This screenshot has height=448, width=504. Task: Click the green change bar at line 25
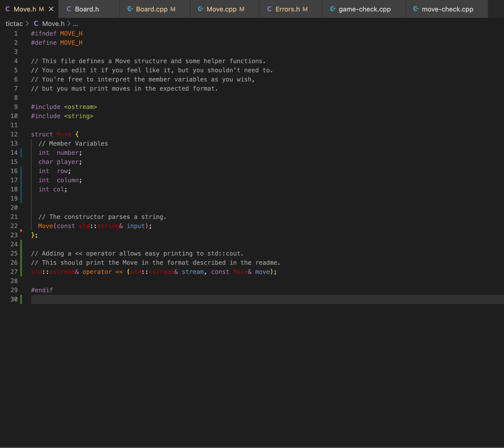coord(21,254)
